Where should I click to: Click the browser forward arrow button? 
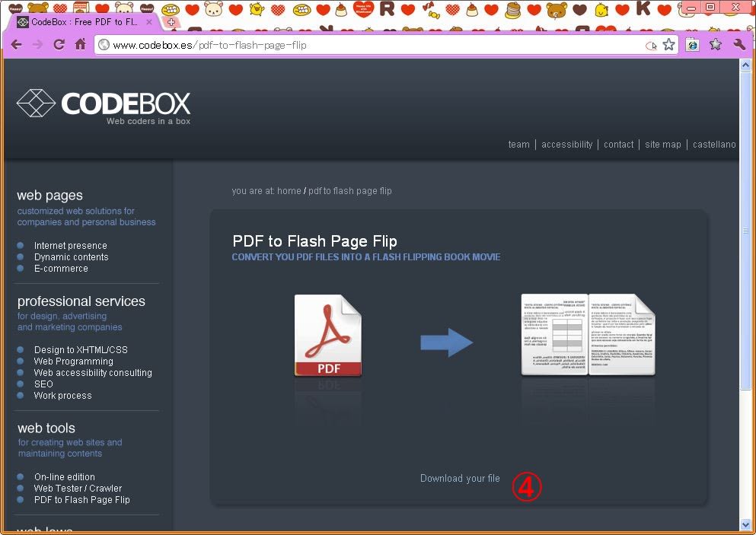pyautogui.click(x=37, y=44)
